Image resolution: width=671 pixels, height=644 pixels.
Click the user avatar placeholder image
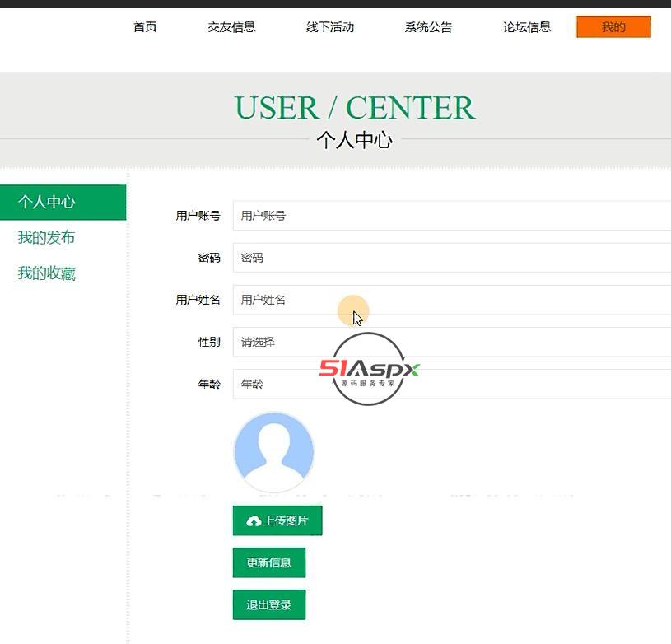click(274, 452)
